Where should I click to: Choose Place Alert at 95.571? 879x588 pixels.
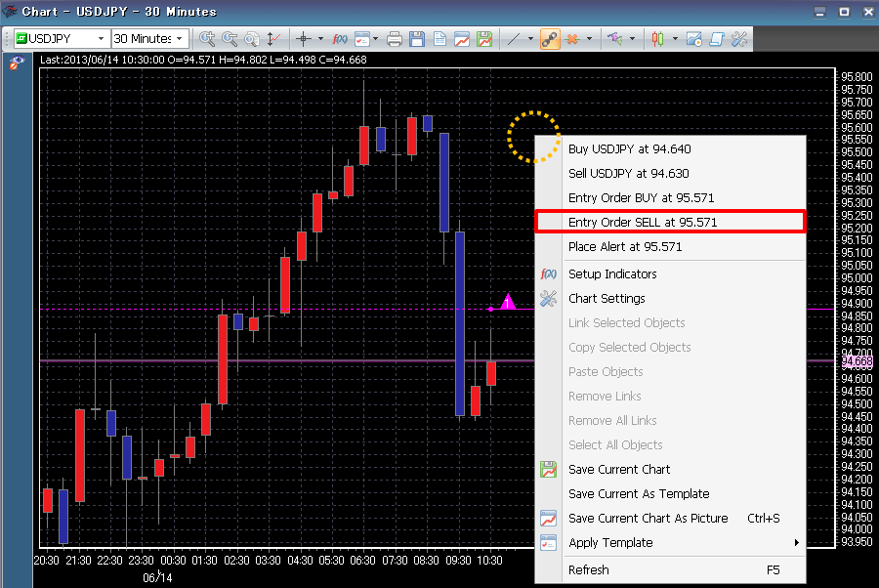pos(670,247)
